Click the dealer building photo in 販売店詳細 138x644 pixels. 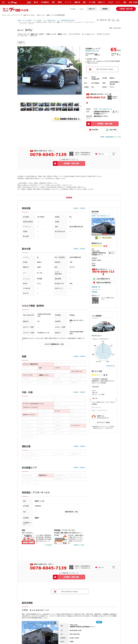coord(103,227)
